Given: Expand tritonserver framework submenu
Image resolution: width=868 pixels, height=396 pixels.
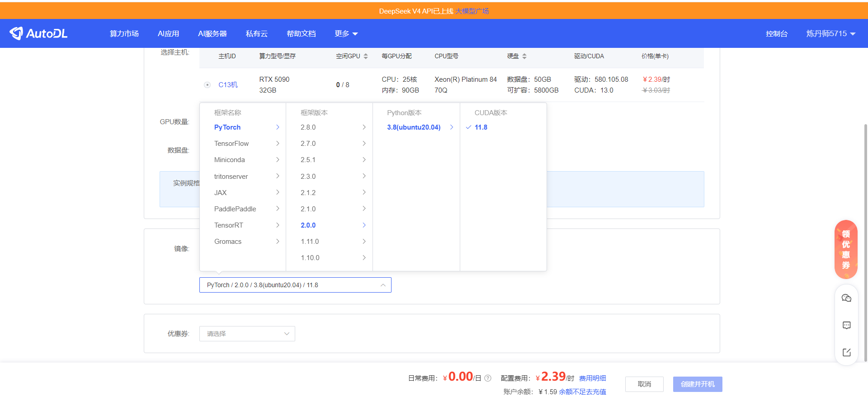Looking at the screenshot, I should click(x=243, y=176).
